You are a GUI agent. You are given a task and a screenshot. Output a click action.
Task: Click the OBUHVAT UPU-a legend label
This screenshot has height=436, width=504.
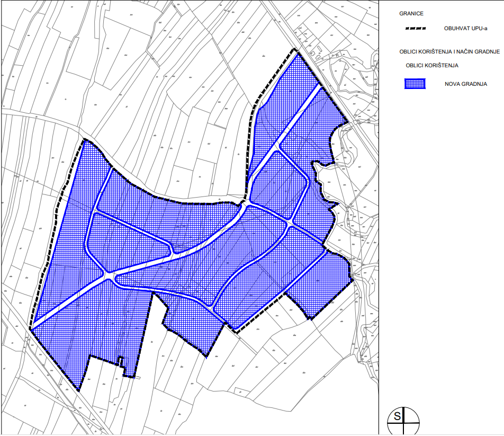pyautogui.click(x=466, y=29)
